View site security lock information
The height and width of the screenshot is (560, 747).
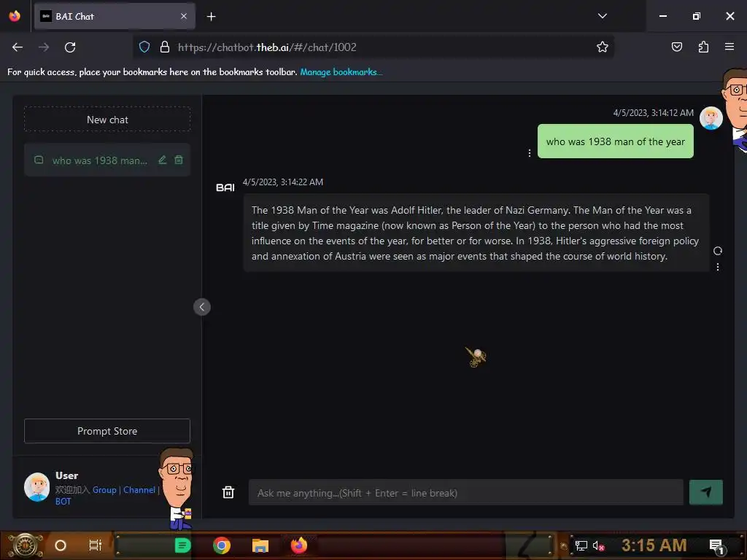pos(165,47)
